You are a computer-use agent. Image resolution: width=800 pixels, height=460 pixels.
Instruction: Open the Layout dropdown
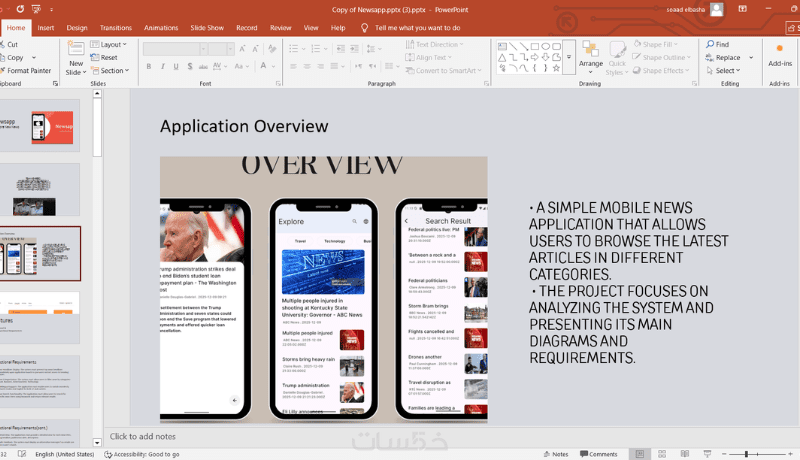pyautogui.click(x=108, y=44)
